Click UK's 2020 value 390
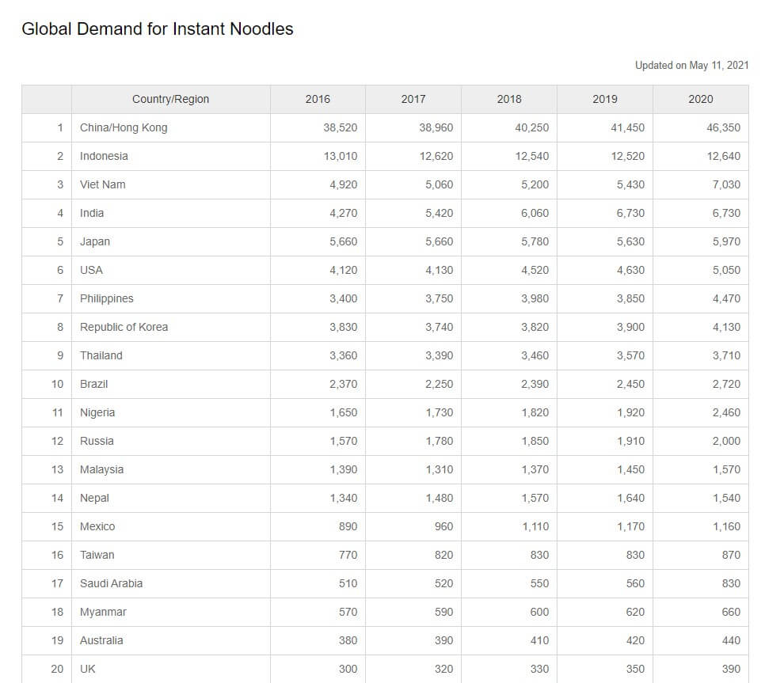This screenshot has height=683, width=784. pyautogui.click(x=731, y=669)
